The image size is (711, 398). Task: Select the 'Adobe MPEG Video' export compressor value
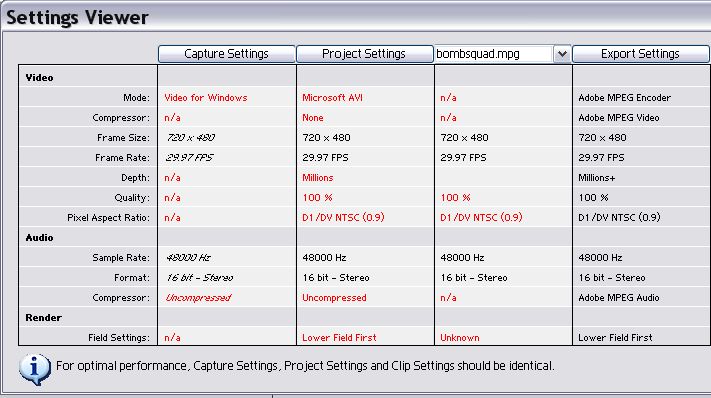[618, 118]
